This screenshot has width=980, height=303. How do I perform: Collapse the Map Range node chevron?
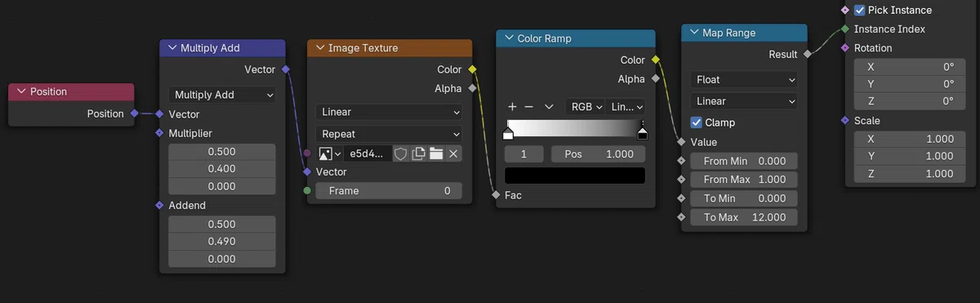coord(694,33)
